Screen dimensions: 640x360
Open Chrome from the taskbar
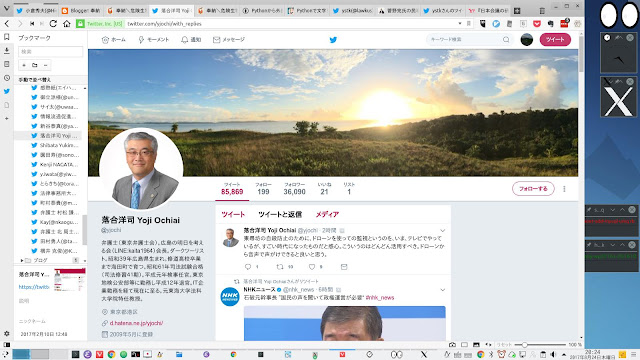(x=111, y=354)
